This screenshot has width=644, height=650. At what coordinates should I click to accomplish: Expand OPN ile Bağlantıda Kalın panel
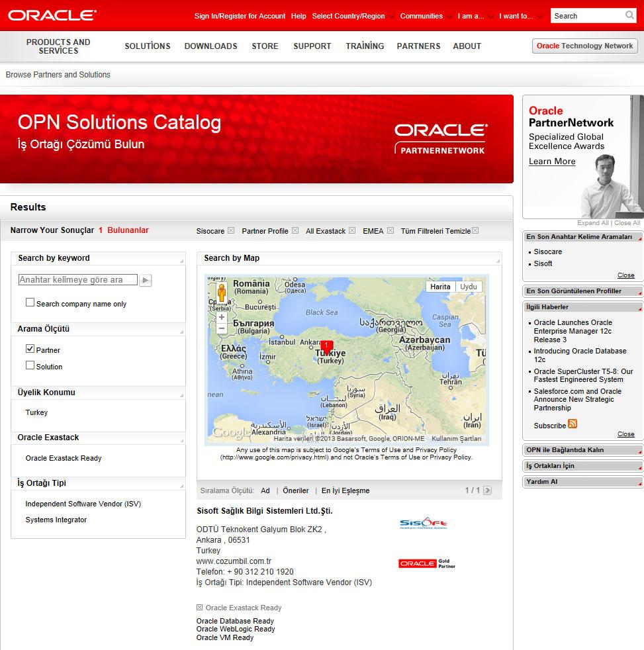tap(582, 450)
